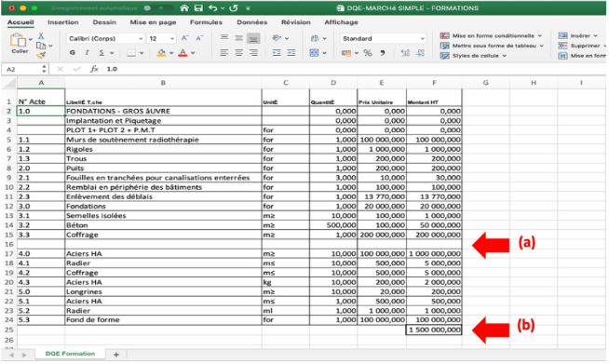Add a new sheet with plus button
The height and width of the screenshot is (364, 609).
116,355
